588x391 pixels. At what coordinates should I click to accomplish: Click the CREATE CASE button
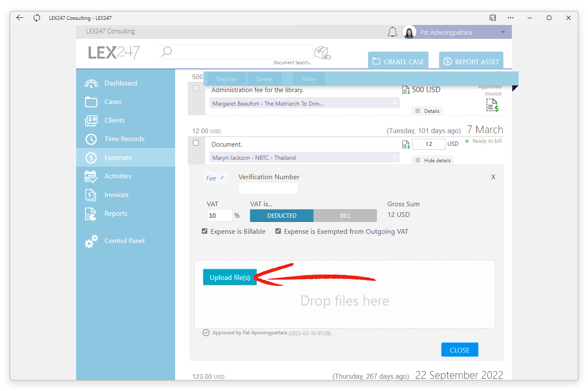tap(398, 60)
